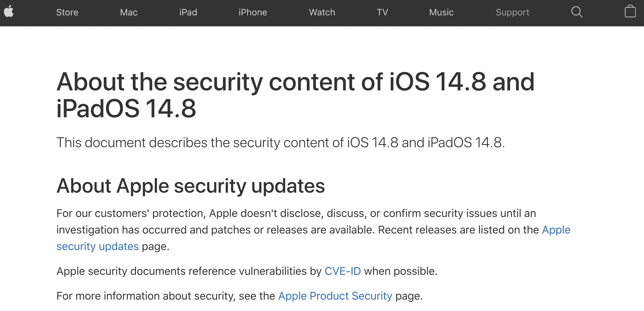Follow the Apple security updates link
The width and height of the screenshot is (644, 311).
[556, 230]
